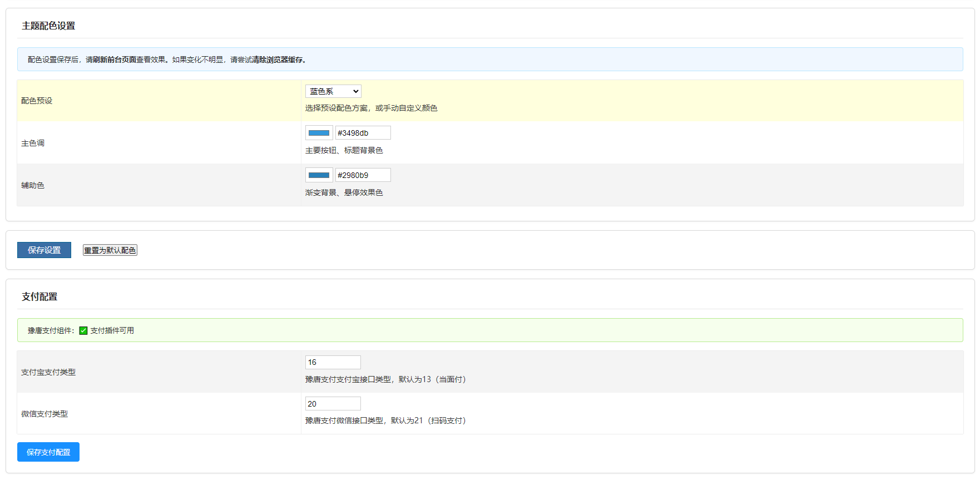This screenshot has width=980, height=480.
Task: Click the 辅助色 color swatch
Action: pyautogui.click(x=319, y=175)
